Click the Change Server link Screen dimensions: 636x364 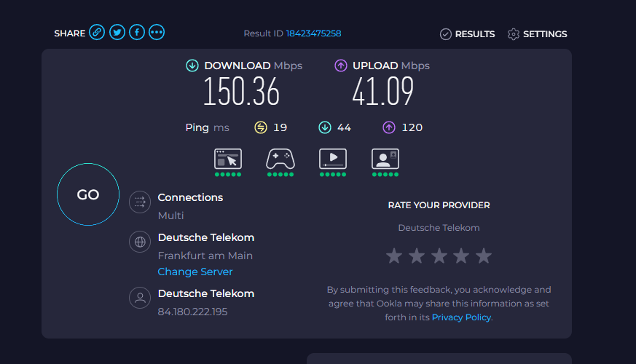pos(195,272)
